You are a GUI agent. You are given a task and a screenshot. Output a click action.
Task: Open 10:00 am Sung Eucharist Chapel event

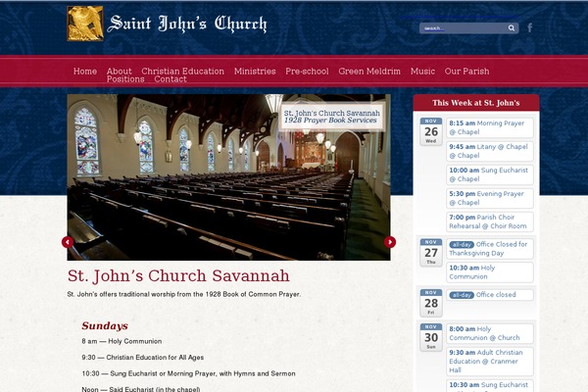click(x=489, y=174)
